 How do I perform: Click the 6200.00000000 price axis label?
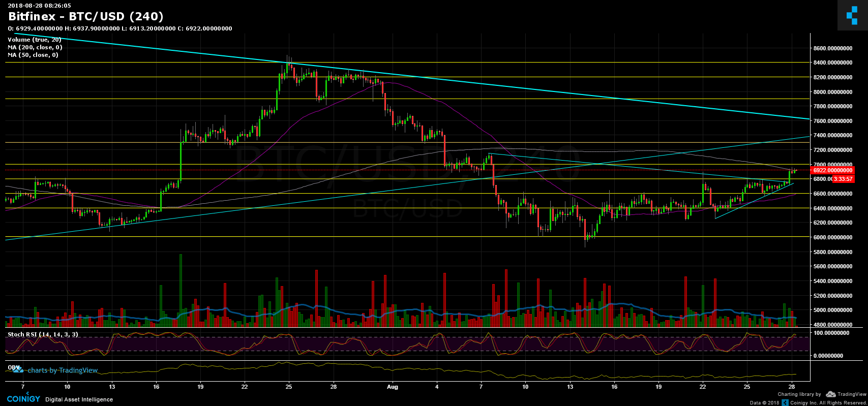point(832,223)
